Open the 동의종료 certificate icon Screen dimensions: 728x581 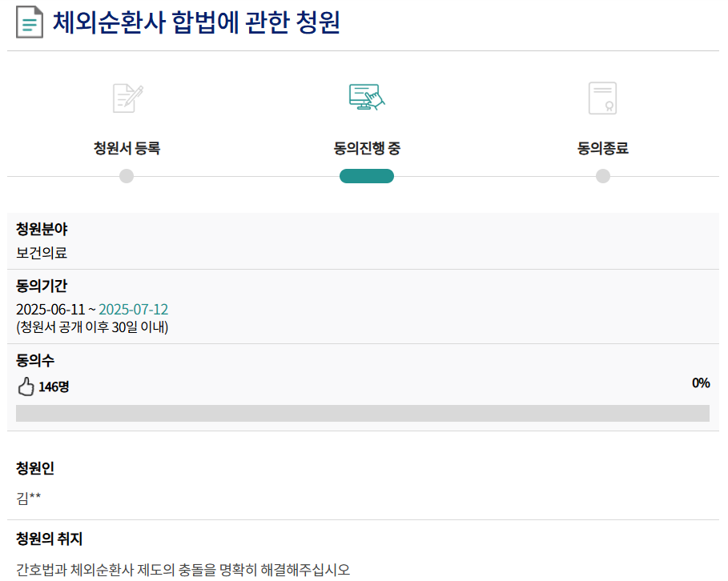pos(603,97)
